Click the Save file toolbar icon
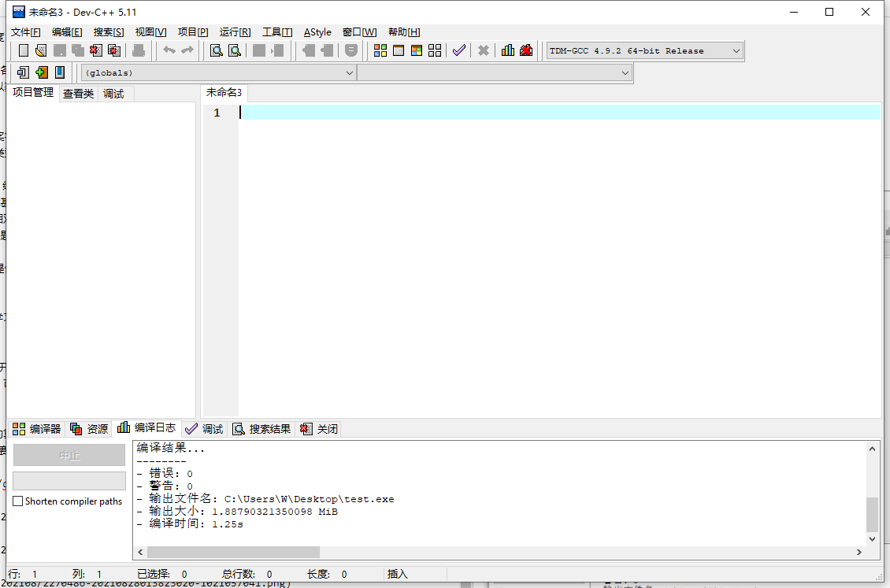This screenshot has width=890, height=588. click(60, 50)
